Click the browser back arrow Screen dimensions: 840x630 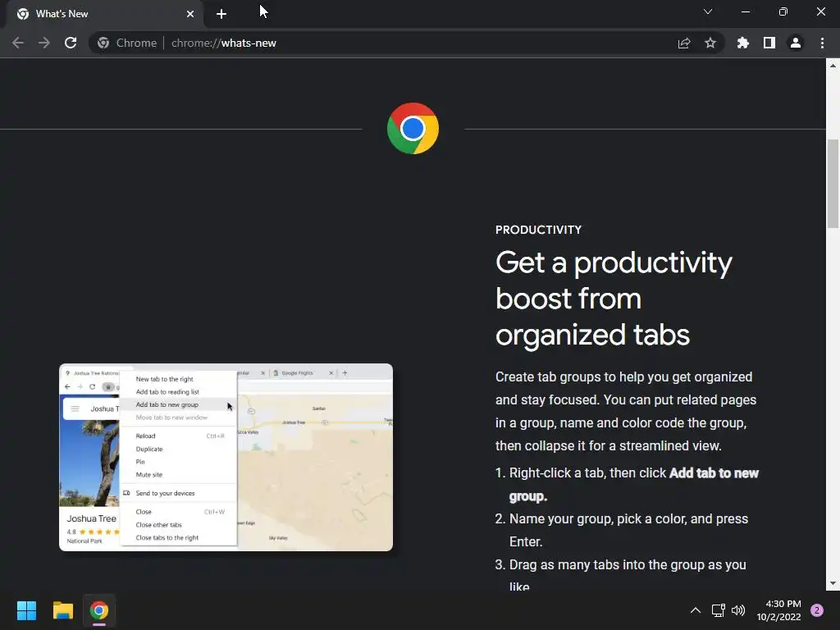(18, 43)
